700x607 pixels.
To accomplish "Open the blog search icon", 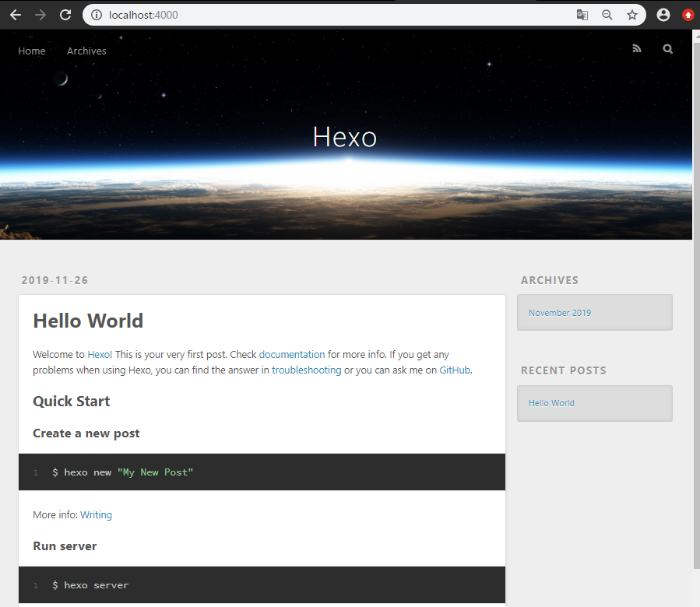I will pyautogui.click(x=668, y=49).
